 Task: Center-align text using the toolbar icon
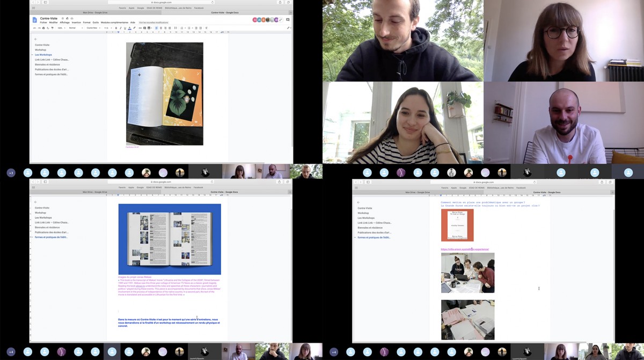coord(161,28)
